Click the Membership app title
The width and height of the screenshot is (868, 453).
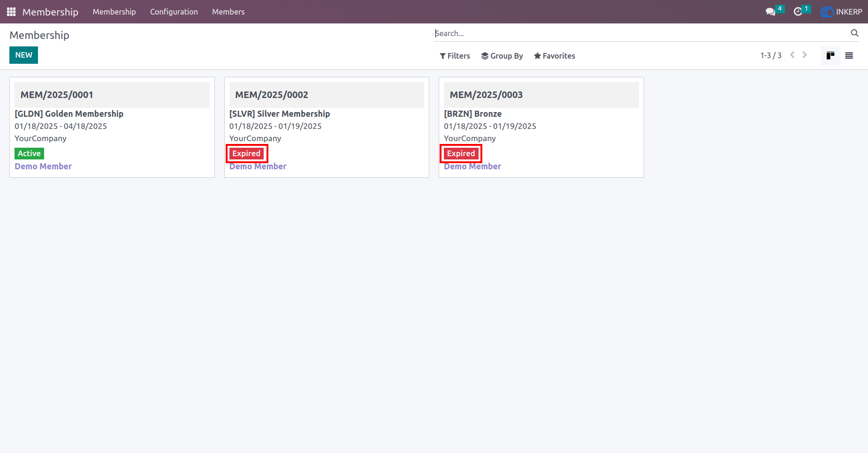(50, 12)
